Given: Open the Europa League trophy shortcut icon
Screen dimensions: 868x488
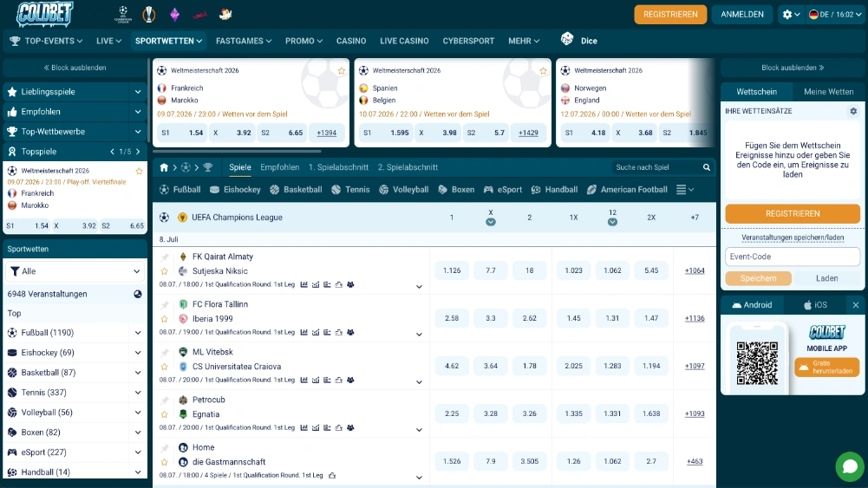Looking at the screenshot, I should (x=149, y=15).
